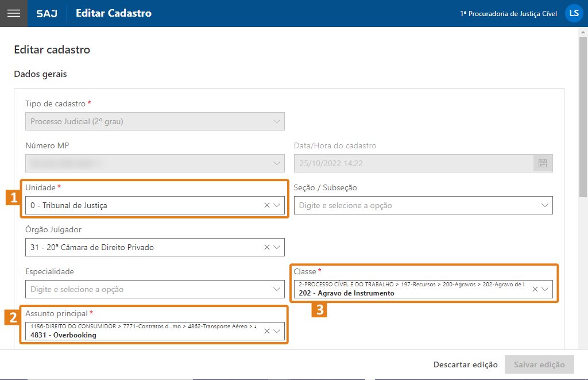Expand the Especialidade dropdown
The width and height of the screenshot is (588, 380).
(x=277, y=289)
